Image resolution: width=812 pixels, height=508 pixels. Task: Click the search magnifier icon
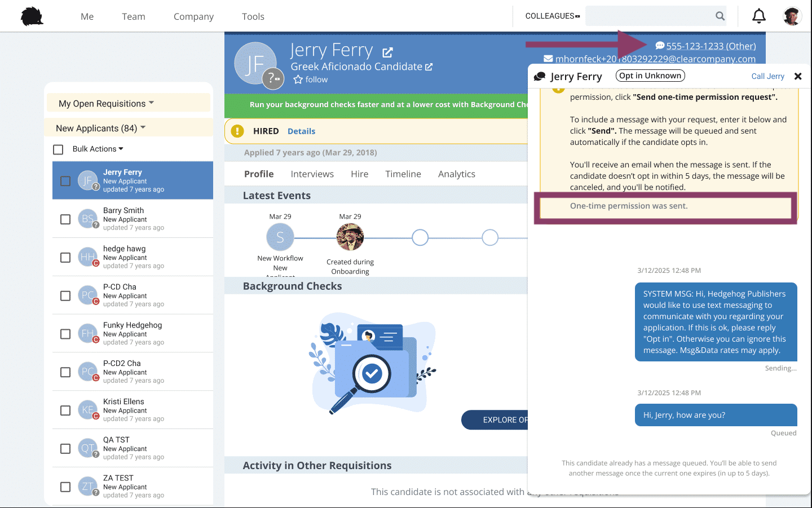pos(720,16)
